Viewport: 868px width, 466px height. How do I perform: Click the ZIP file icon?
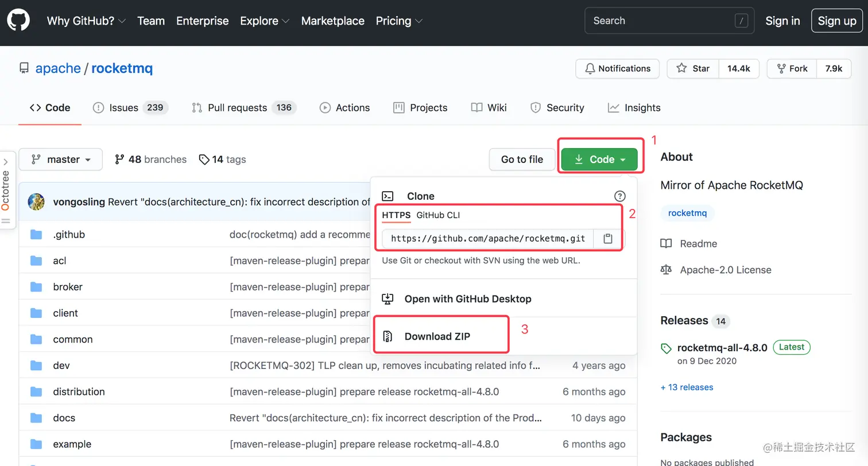tap(387, 336)
